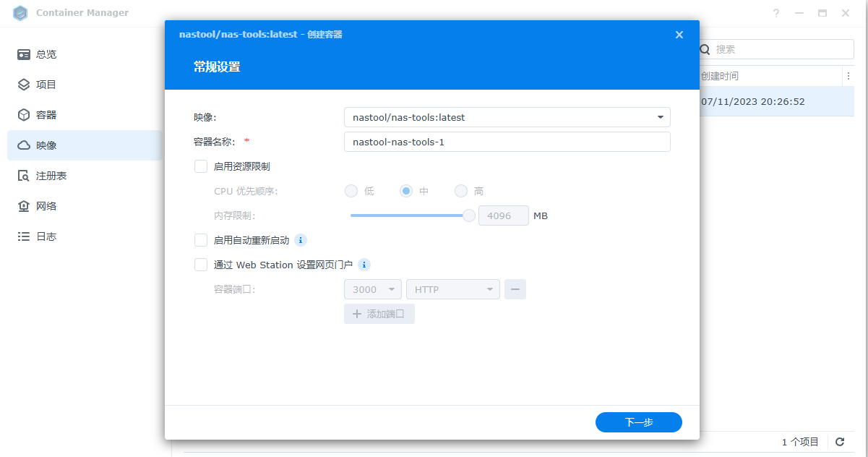Sort by the 创建时间 column header
The width and height of the screenshot is (868, 457).
720,76
